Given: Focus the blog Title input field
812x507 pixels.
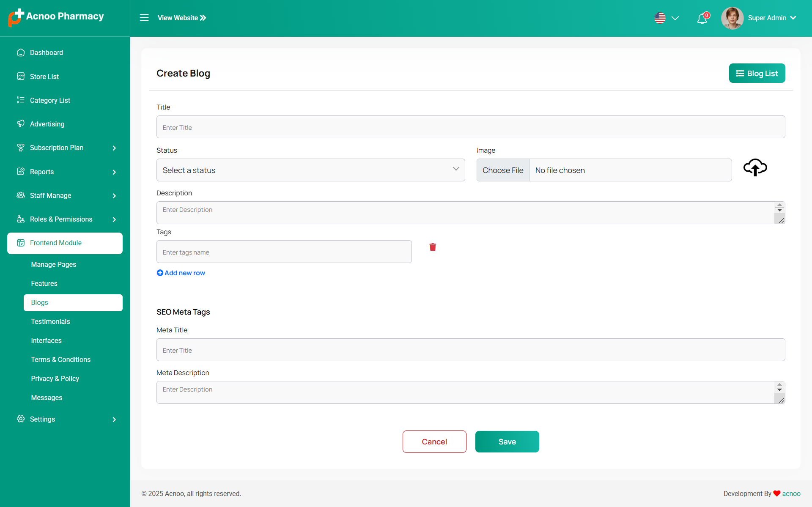Looking at the screenshot, I should point(470,127).
